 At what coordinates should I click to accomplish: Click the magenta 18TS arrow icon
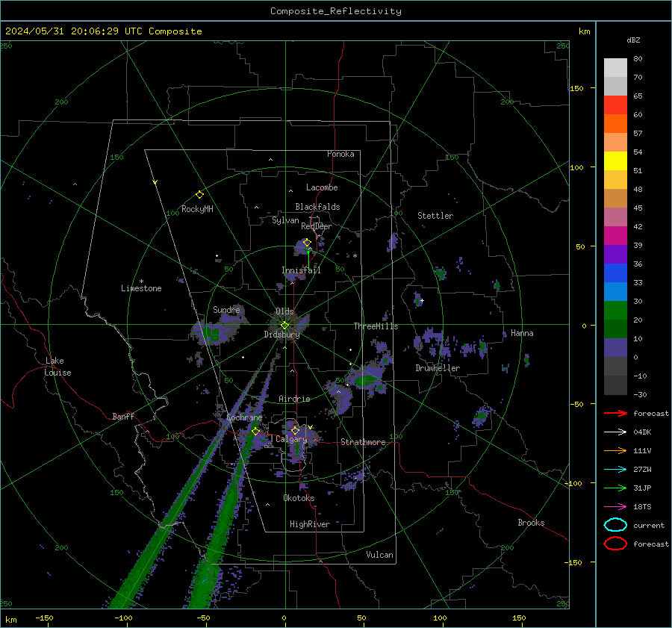click(615, 507)
